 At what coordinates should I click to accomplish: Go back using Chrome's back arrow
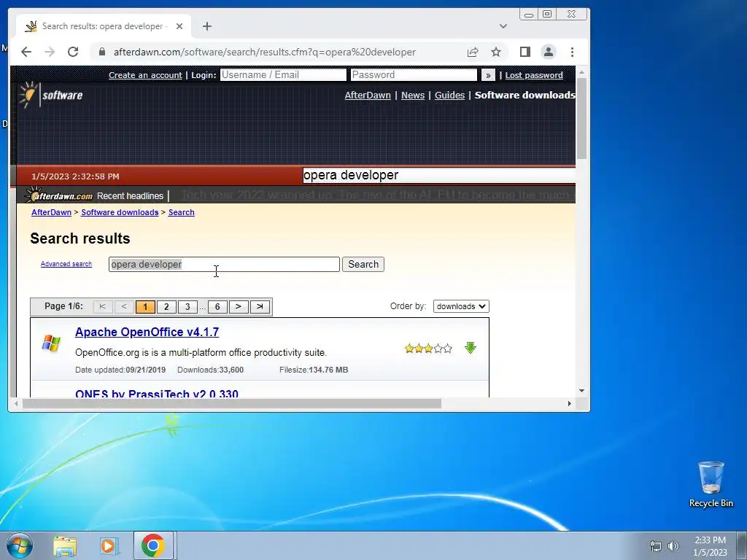26,52
